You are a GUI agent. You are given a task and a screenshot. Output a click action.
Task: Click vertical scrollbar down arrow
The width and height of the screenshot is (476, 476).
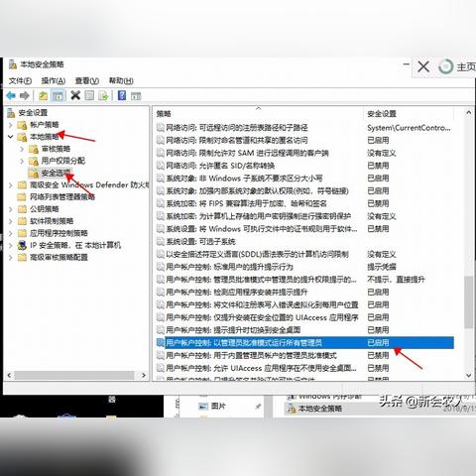[469, 375]
